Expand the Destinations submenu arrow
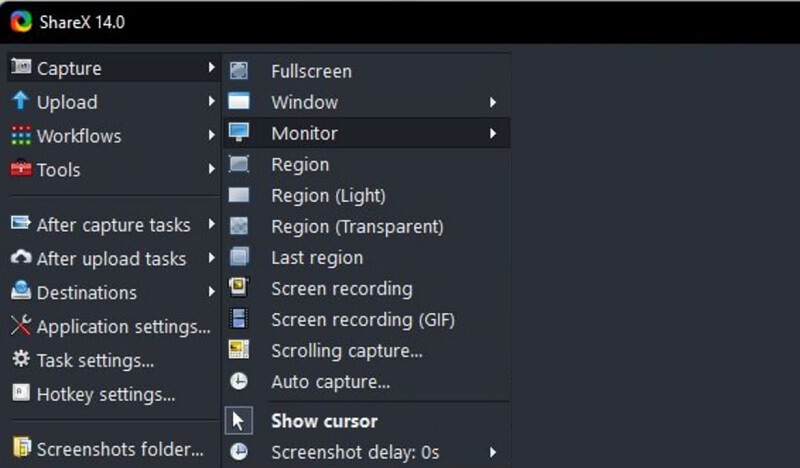The image size is (800, 468). click(211, 291)
